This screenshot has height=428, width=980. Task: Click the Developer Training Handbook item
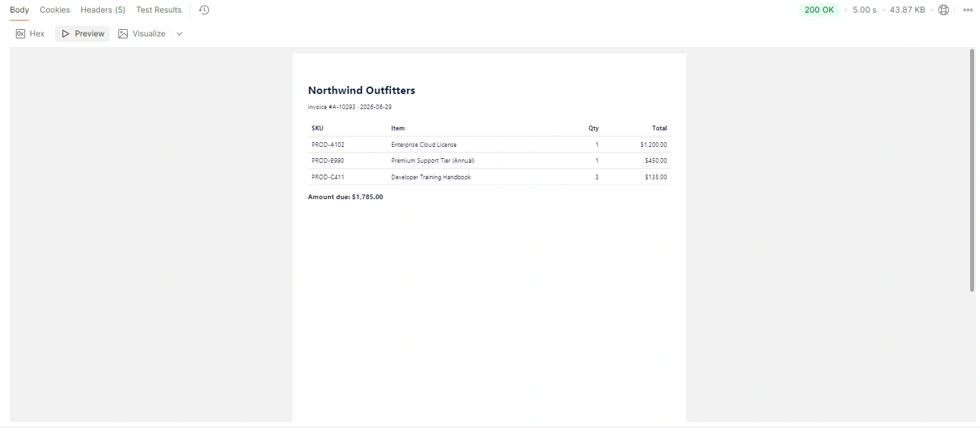click(431, 177)
